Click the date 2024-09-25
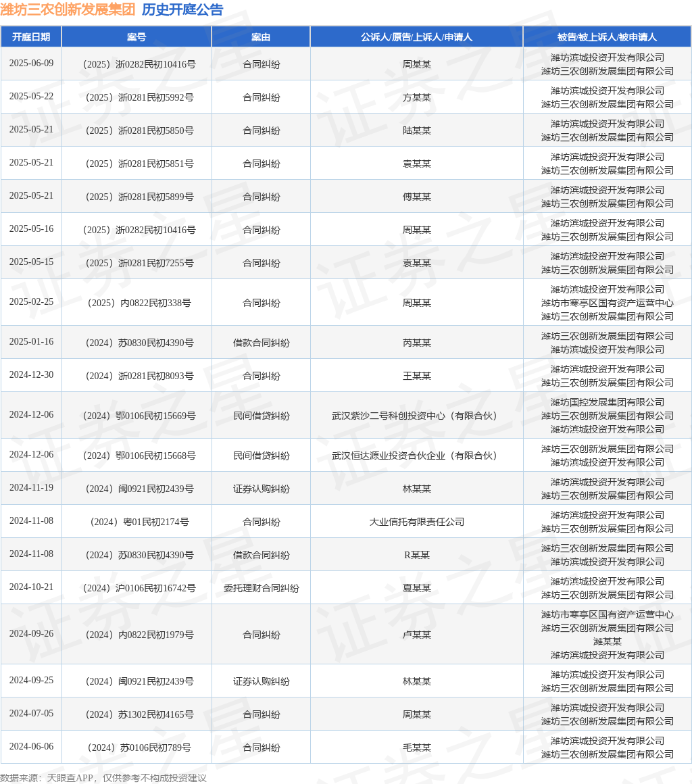 point(31,681)
